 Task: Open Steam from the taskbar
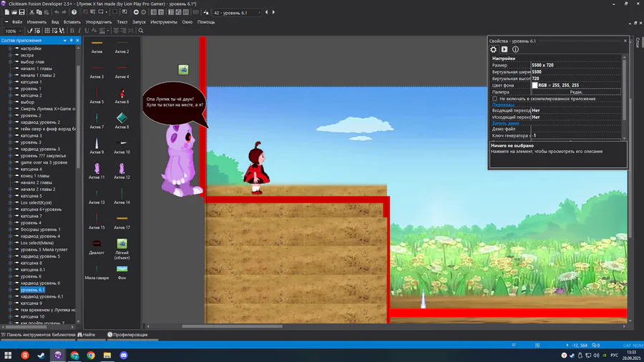[x=42, y=356]
